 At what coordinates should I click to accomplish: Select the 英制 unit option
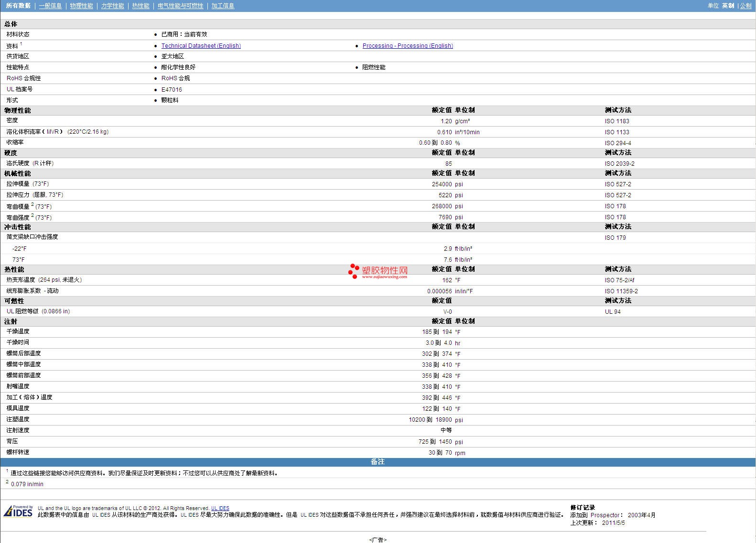tap(728, 6)
